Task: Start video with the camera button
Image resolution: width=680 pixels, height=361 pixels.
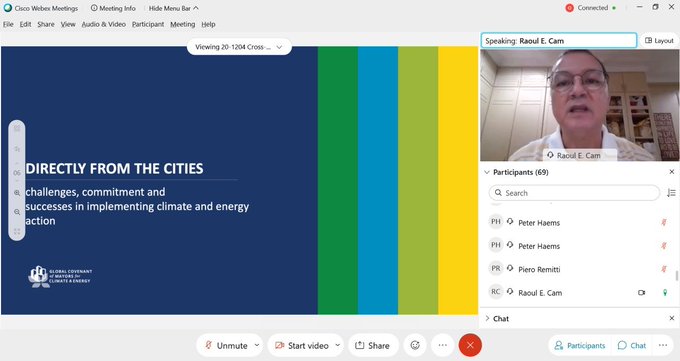Action: (302, 345)
